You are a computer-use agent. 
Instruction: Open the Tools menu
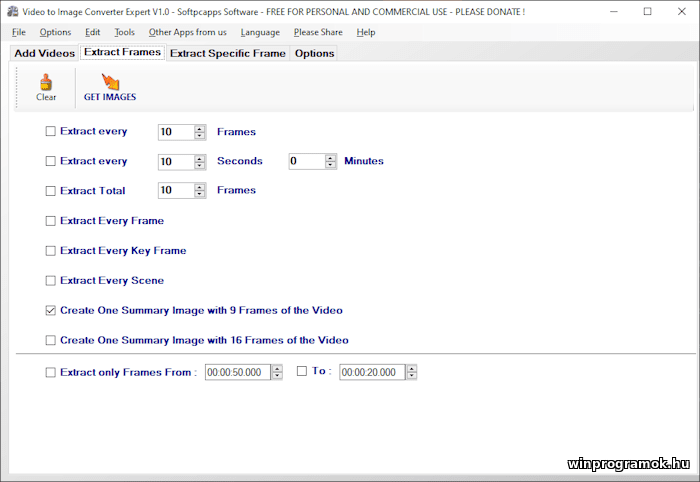coord(124,32)
